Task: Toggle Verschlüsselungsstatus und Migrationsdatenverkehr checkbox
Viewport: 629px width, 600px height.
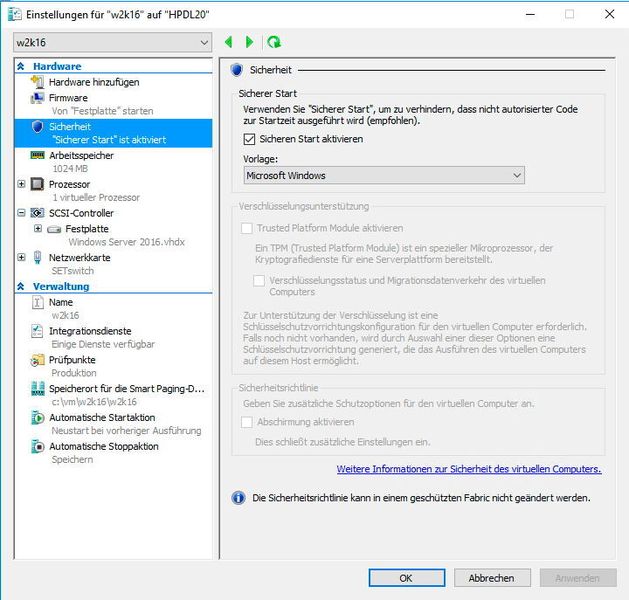Action: point(259,280)
